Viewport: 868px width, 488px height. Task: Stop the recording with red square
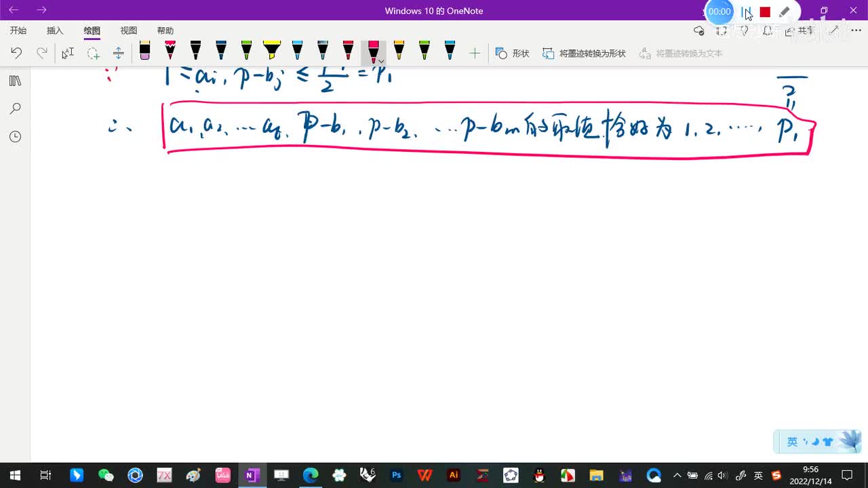(765, 12)
